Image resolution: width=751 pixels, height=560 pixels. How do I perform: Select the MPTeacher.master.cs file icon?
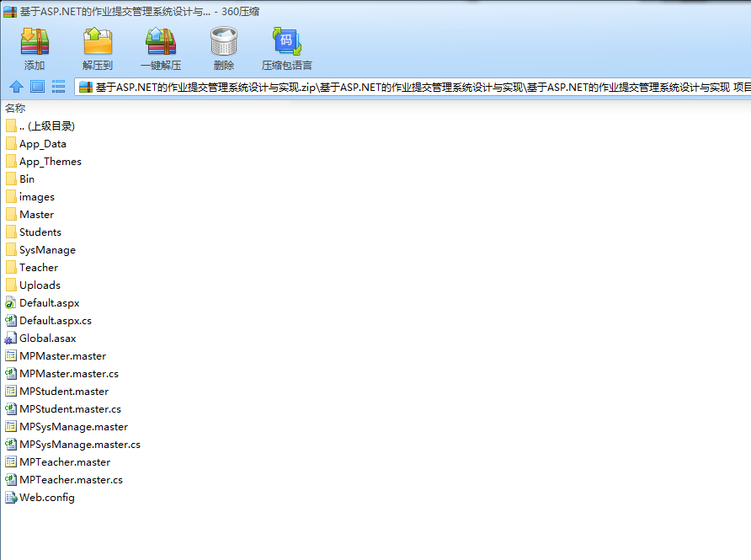click(11, 480)
